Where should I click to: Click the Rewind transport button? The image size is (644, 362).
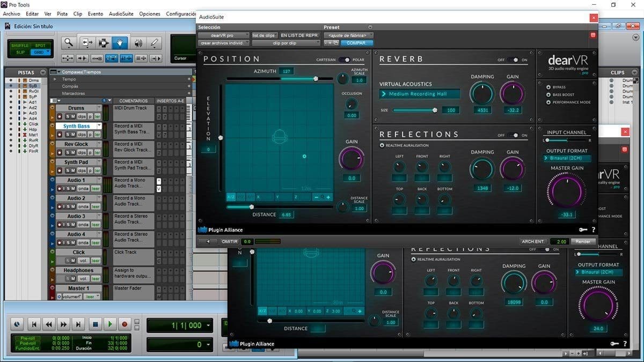[49, 324]
